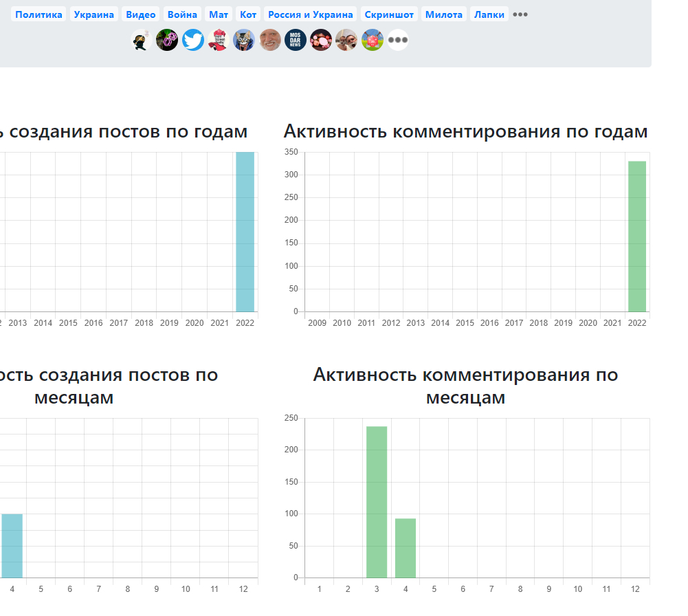The image size is (688, 616).
Task: Click month 4 bar in monthly posts chart
Action: (12, 546)
